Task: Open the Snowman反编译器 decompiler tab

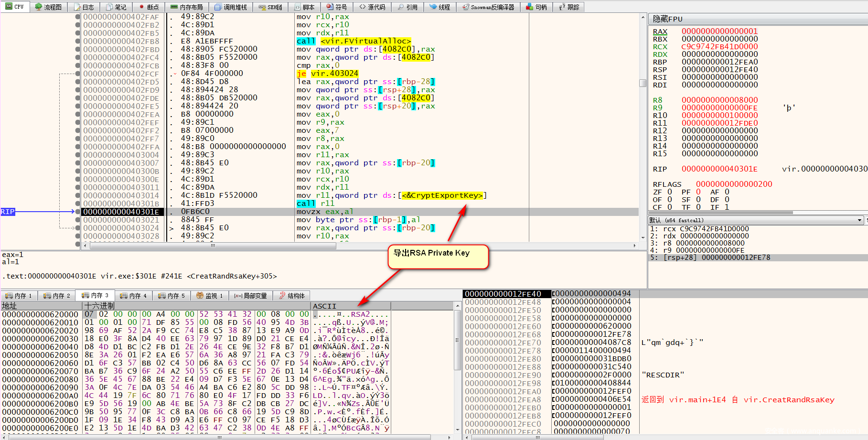Action: [x=488, y=7]
